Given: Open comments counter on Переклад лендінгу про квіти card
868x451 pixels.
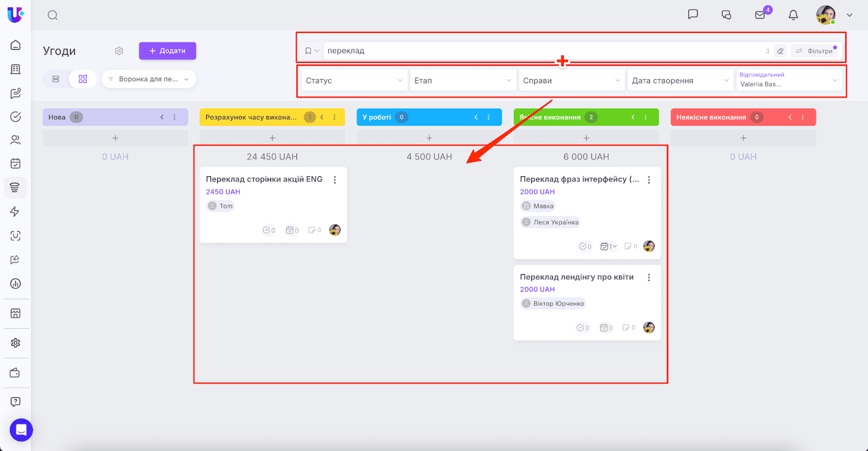Looking at the screenshot, I should coord(629,328).
